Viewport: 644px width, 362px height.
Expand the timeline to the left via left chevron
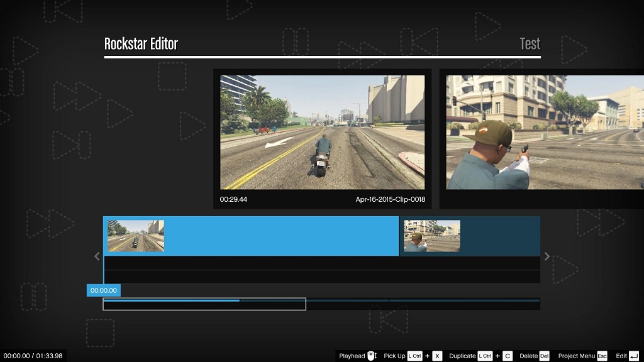click(96, 256)
